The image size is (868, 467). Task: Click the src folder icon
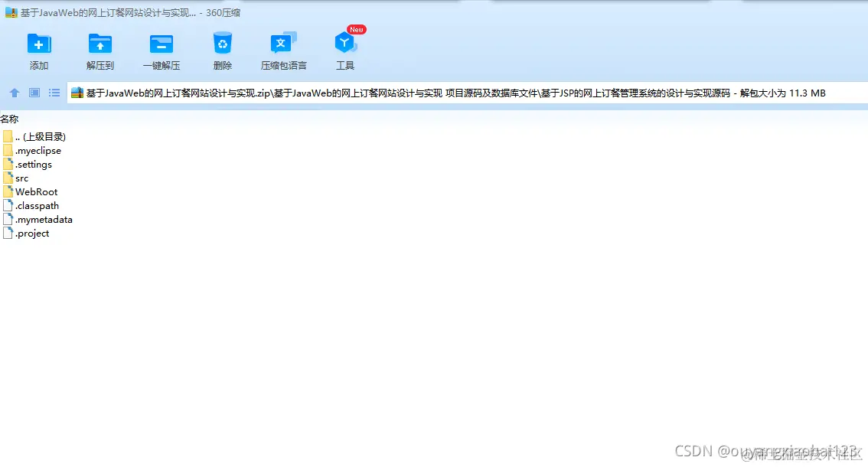tap(8, 178)
